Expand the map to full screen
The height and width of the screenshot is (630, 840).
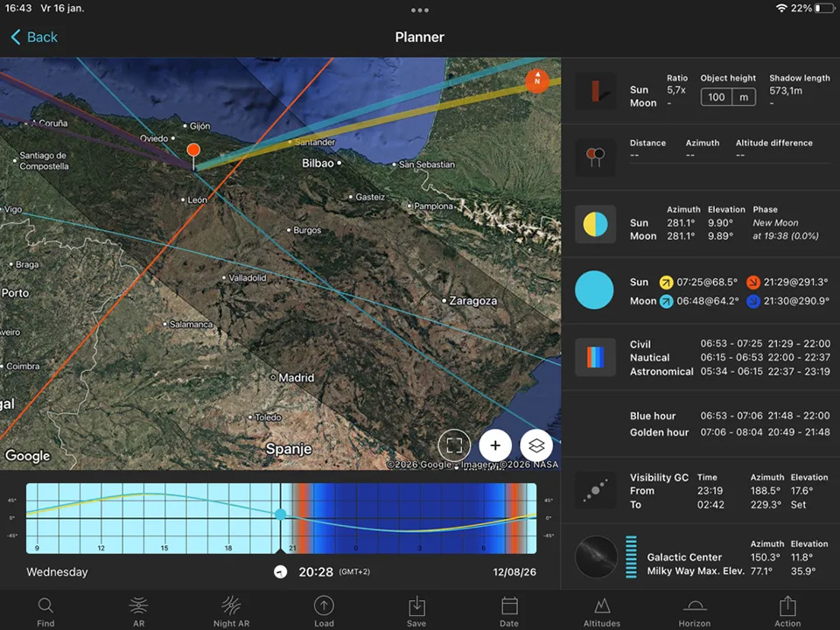[454, 445]
